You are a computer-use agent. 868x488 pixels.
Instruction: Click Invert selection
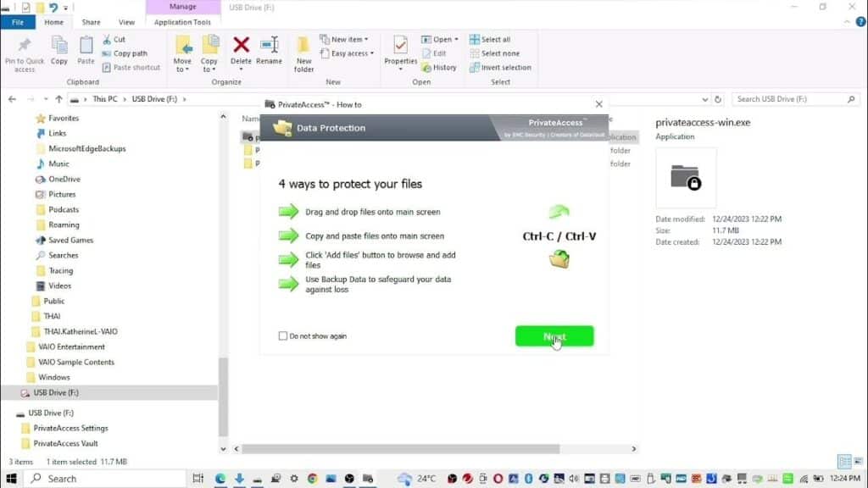(x=500, y=68)
